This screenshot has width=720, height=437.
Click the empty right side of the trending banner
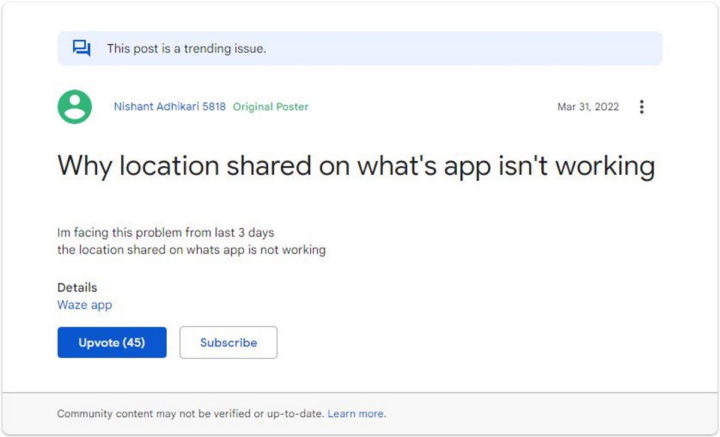[x=500, y=48]
